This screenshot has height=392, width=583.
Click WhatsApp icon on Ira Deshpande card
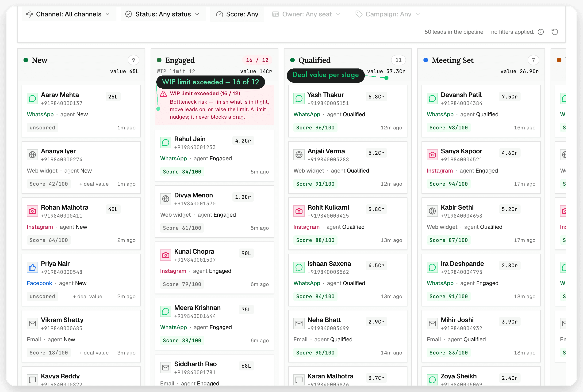[x=432, y=267]
